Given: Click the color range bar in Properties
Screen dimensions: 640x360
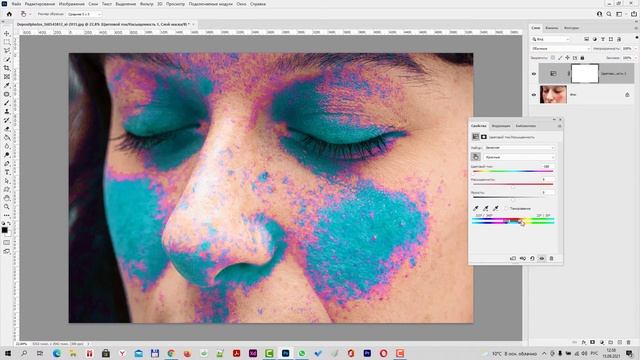Looking at the screenshot, I should [x=513, y=221].
